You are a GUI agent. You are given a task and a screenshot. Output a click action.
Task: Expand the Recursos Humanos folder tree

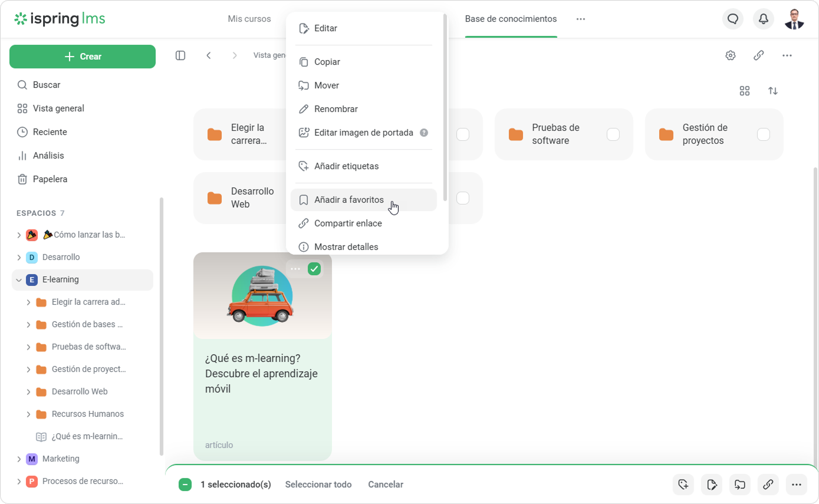[28, 414]
